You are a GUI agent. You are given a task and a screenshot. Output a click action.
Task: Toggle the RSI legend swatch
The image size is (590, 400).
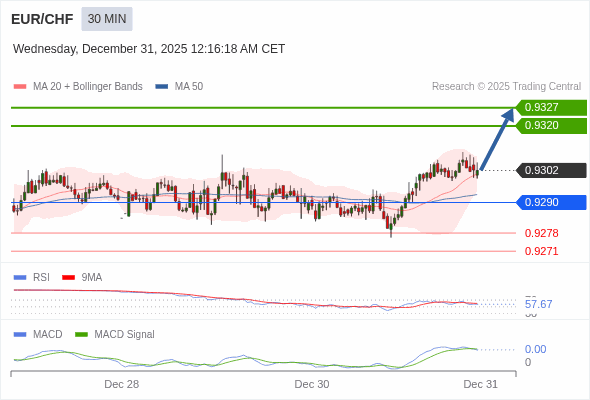(20, 278)
